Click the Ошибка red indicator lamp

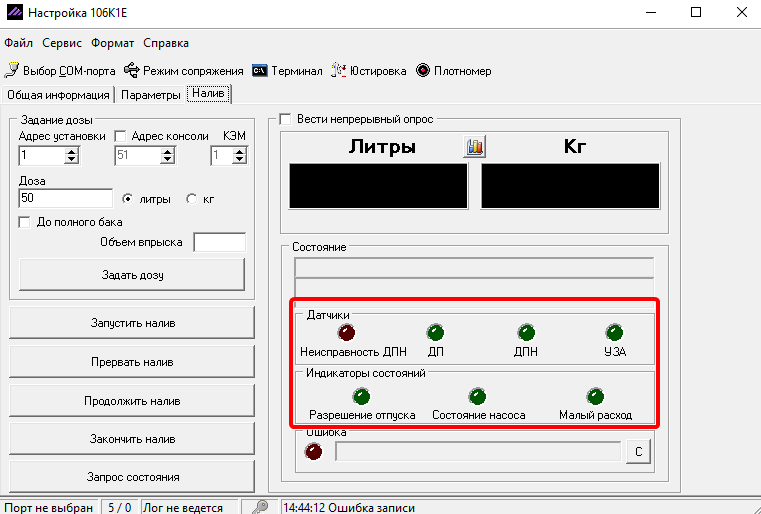pos(314,451)
